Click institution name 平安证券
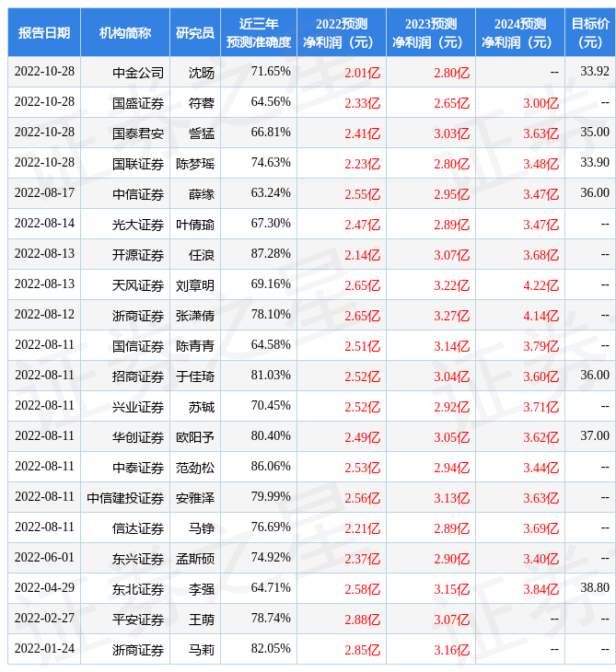 (138, 620)
